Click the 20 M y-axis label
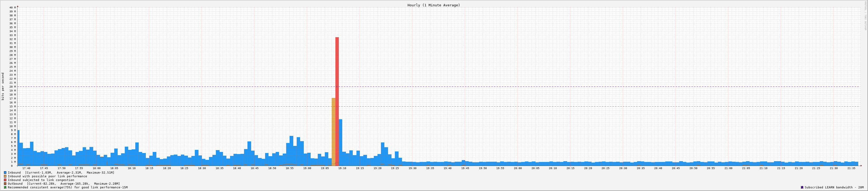Screen dimensions: 868x191 click(x=13, y=87)
